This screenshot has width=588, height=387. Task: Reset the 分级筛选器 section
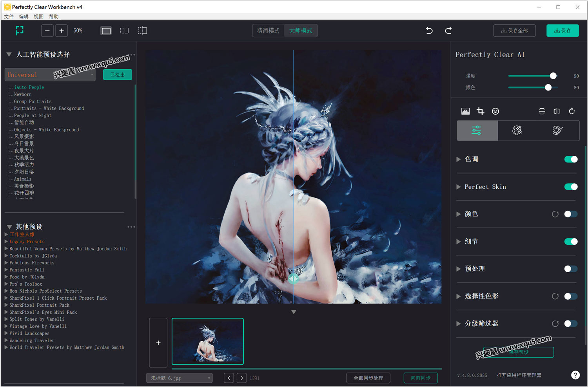click(555, 324)
